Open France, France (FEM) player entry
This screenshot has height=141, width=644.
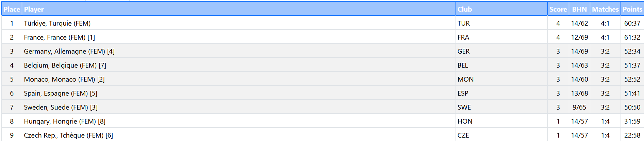(x=59, y=37)
